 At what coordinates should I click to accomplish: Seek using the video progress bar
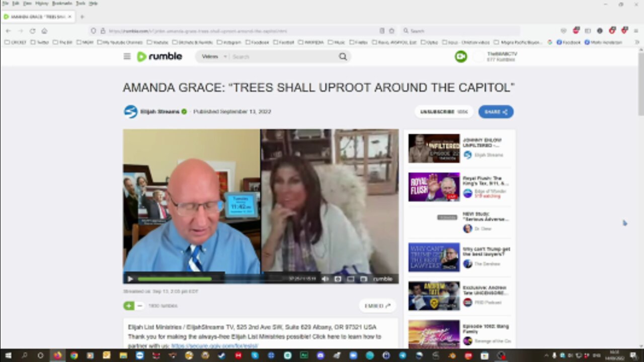coord(211,279)
